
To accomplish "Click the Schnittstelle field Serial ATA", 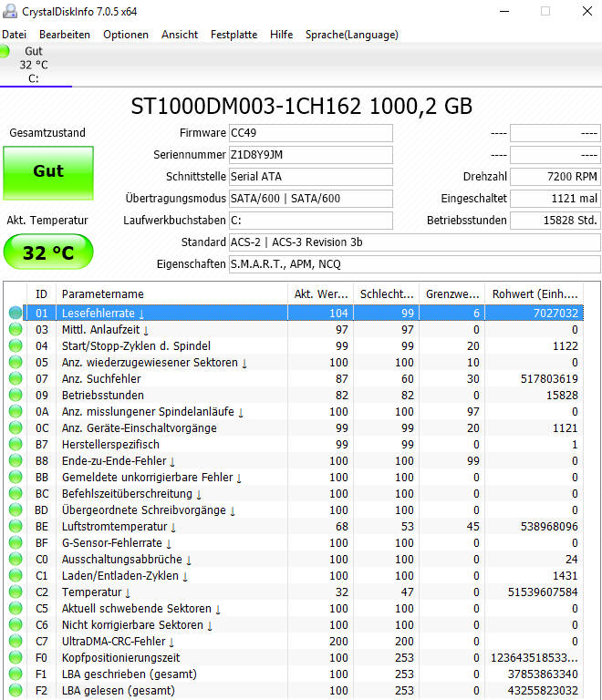I will click(x=311, y=176).
